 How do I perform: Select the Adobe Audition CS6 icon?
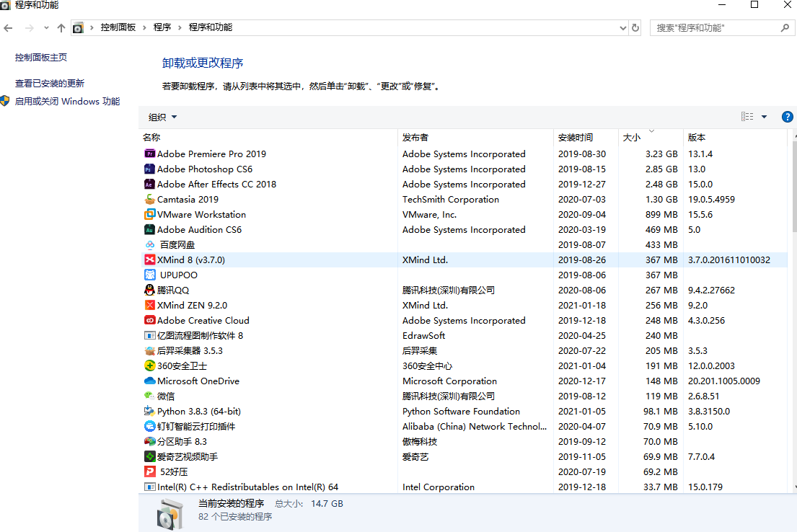149,230
